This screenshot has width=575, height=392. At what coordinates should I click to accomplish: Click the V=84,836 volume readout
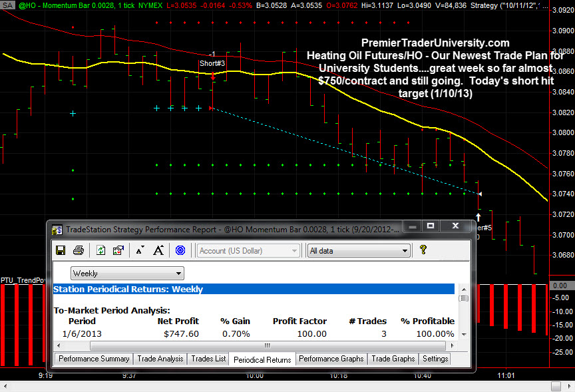[450, 5]
